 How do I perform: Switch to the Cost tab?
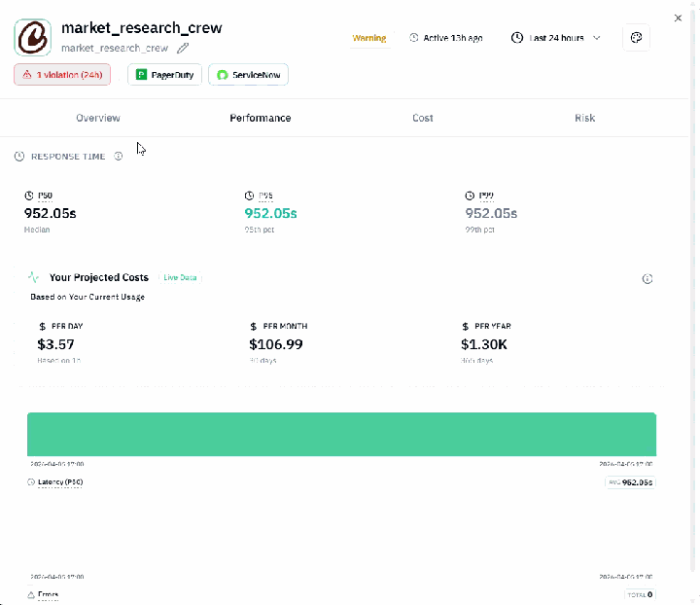tap(422, 118)
